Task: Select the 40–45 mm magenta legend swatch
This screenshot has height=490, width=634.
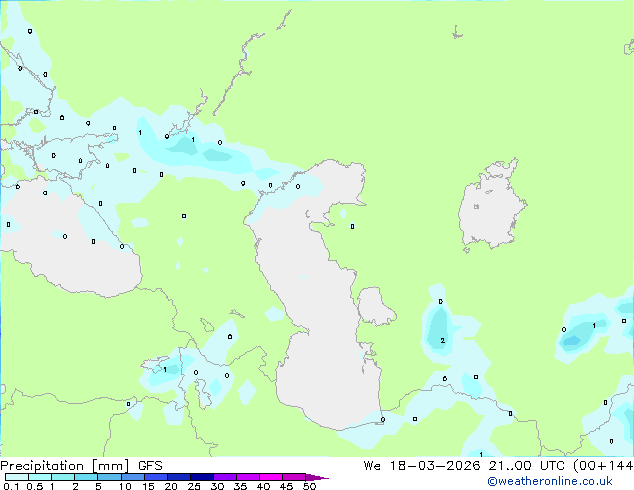Action: pyautogui.click(x=271, y=477)
